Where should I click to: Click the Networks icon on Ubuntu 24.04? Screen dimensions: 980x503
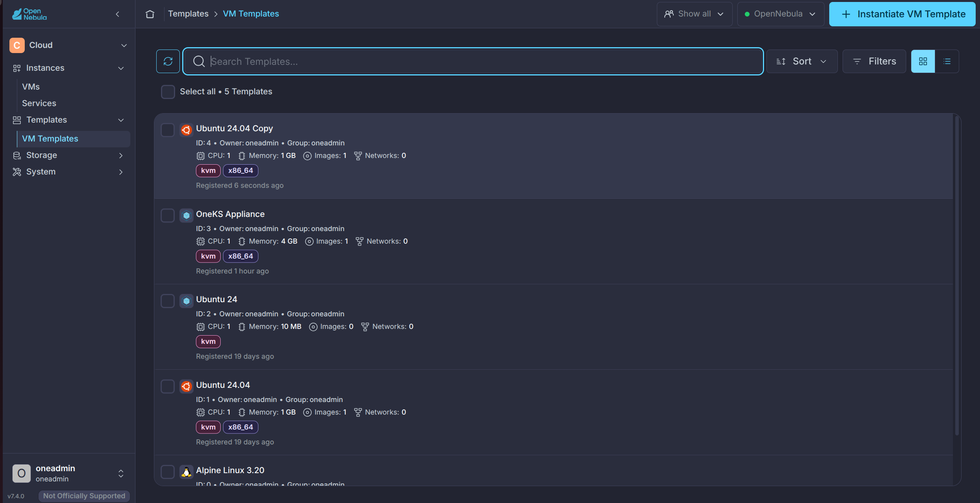(x=358, y=412)
